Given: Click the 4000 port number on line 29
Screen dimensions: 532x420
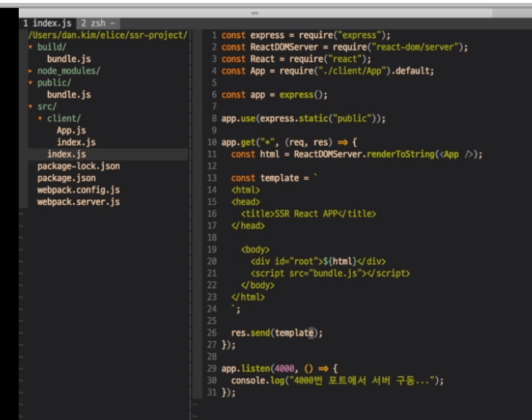Looking at the screenshot, I should click(x=284, y=369).
